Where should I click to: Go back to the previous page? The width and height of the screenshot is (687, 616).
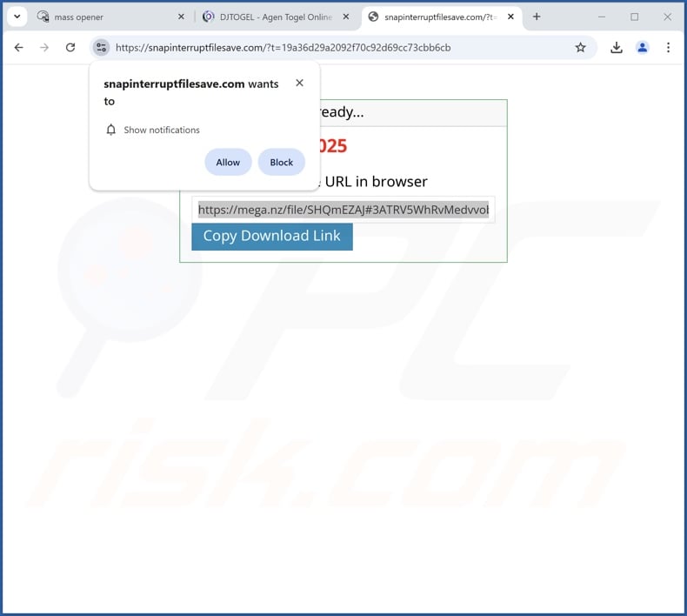[x=18, y=47]
